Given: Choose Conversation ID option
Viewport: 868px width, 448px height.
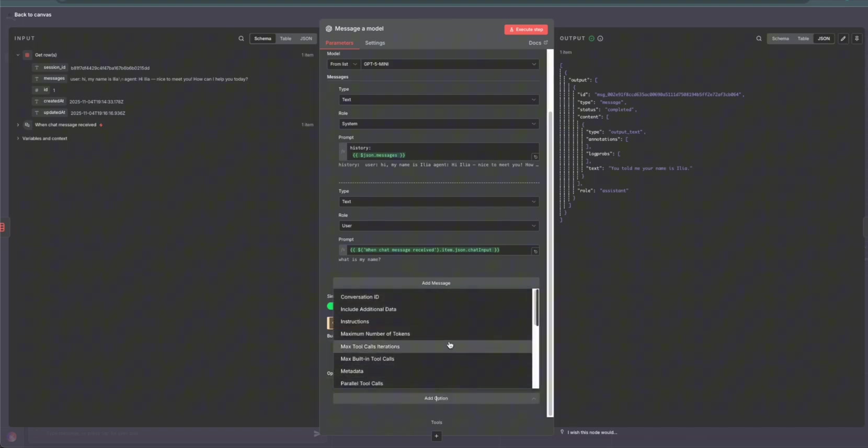Looking at the screenshot, I should coord(433,297).
